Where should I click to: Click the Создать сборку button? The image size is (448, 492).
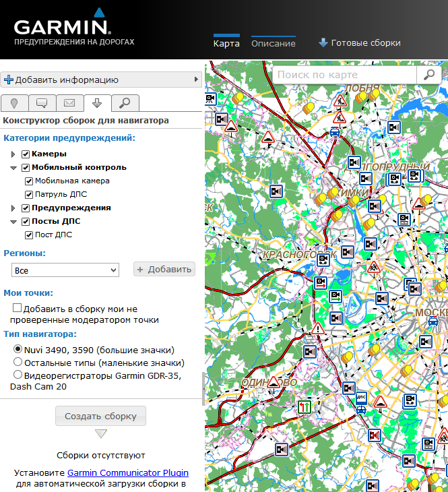(x=100, y=416)
